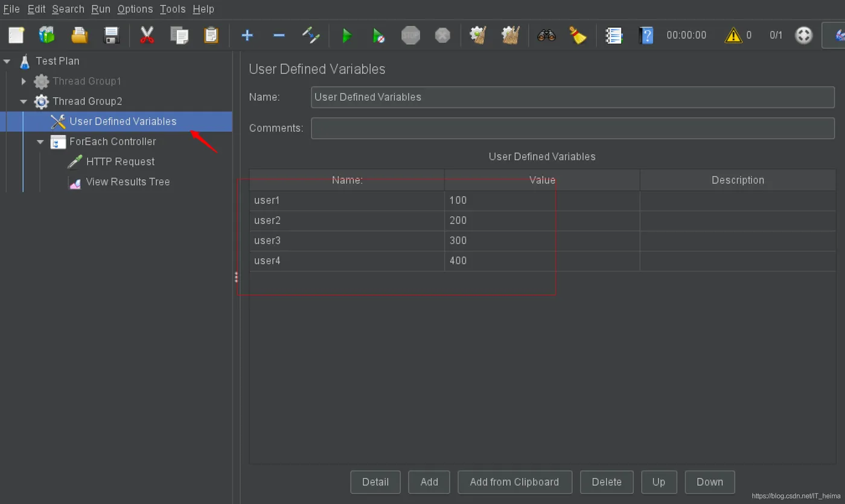The width and height of the screenshot is (845, 504).
Task: Click the yellow warning log icon
Action: (x=733, y=36)
